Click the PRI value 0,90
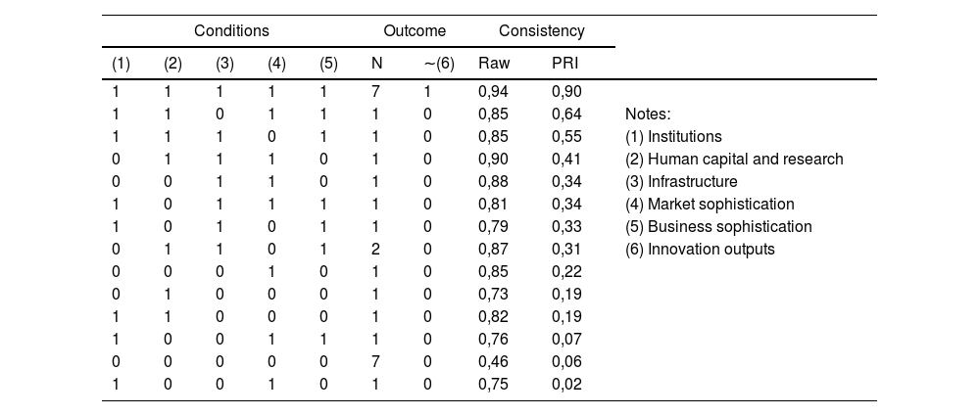Screen dimensions: 980x416 click(566, 92)
